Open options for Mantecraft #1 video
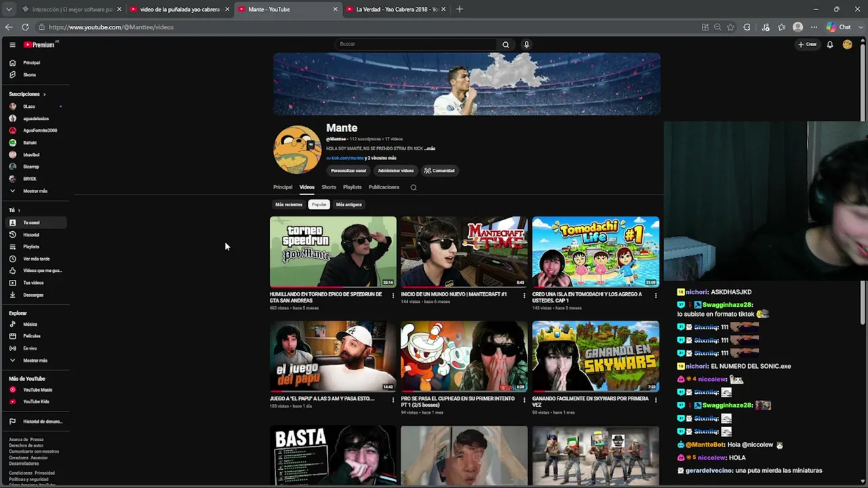868x488 pixels. (524, 296)
